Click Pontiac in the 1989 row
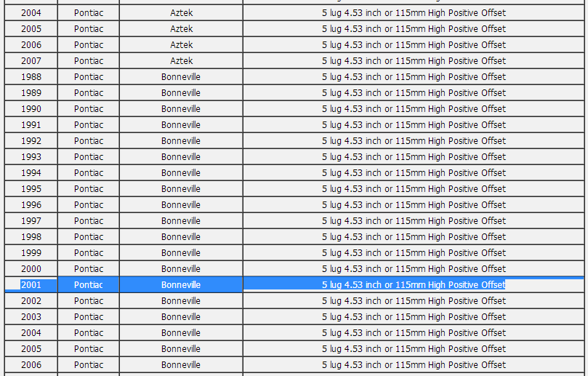The width and height of the screenshot is (588, 376). click(x=89, y=93)
